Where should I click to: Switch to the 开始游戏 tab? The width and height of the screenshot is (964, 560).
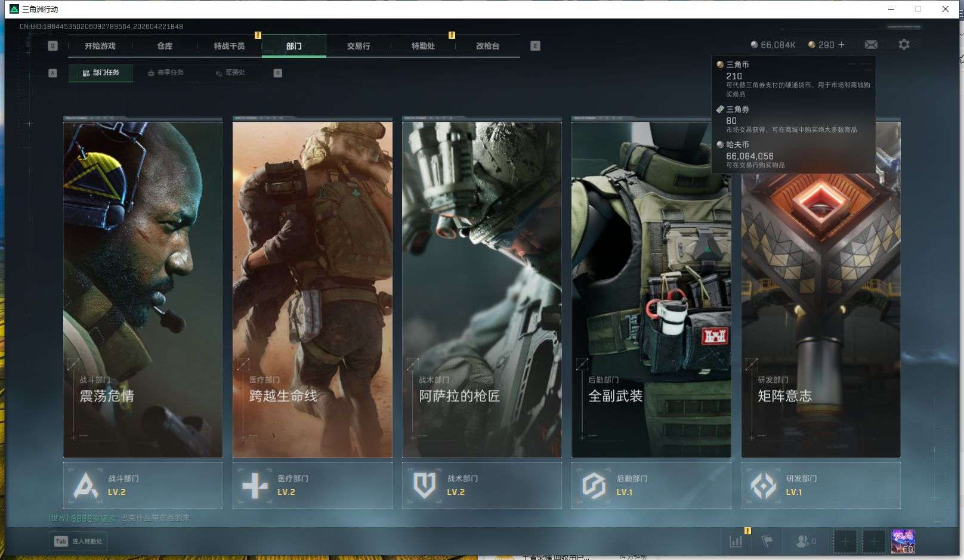(100, 46)
